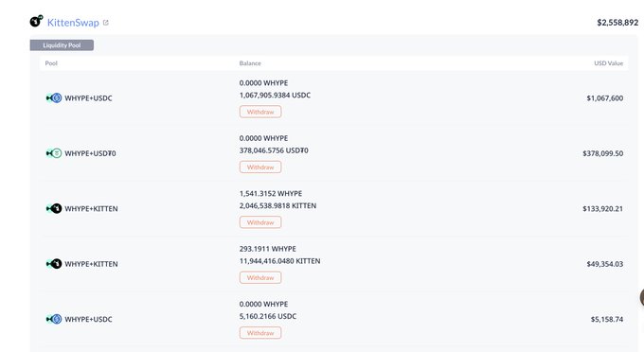The height and width of the screenshot is (352, 644).
Task: Click the $378,099.50 USD value
Action: (602, 153)
